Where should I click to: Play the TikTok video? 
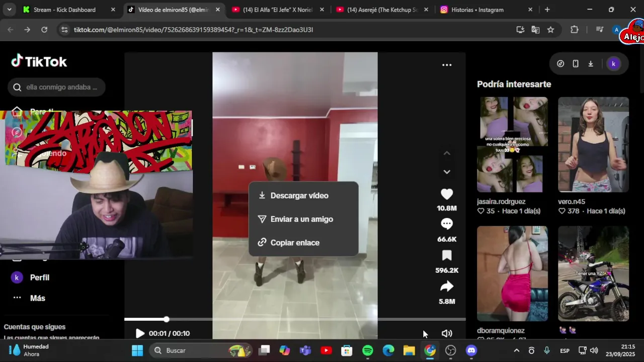(x=140, y=333)
